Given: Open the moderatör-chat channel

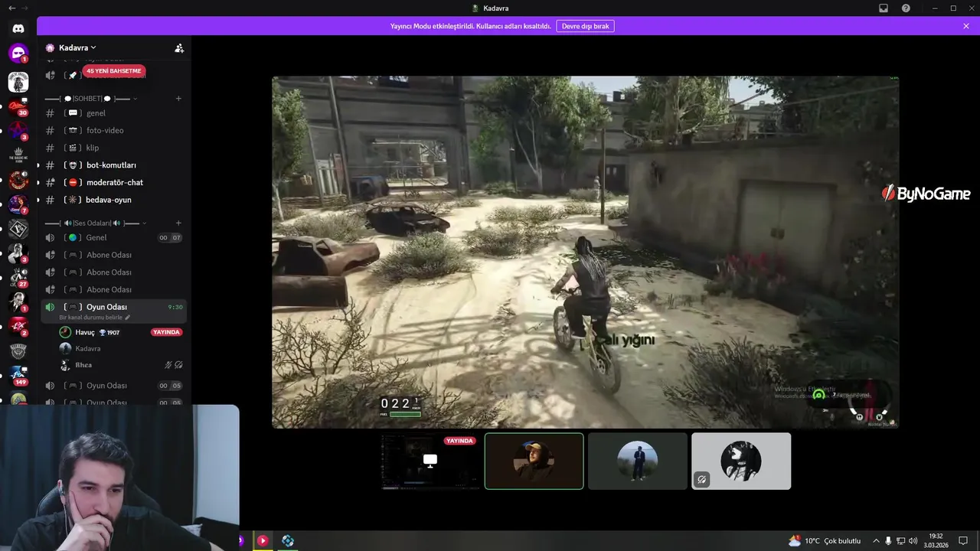Looking at the screenshot, I should coord(113,182).
